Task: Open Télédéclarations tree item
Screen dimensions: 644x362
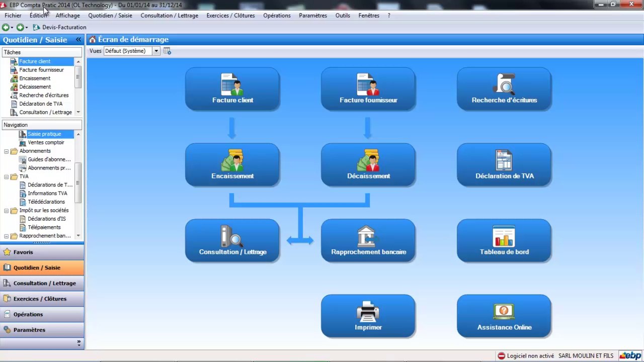Action: coord(46,202)
